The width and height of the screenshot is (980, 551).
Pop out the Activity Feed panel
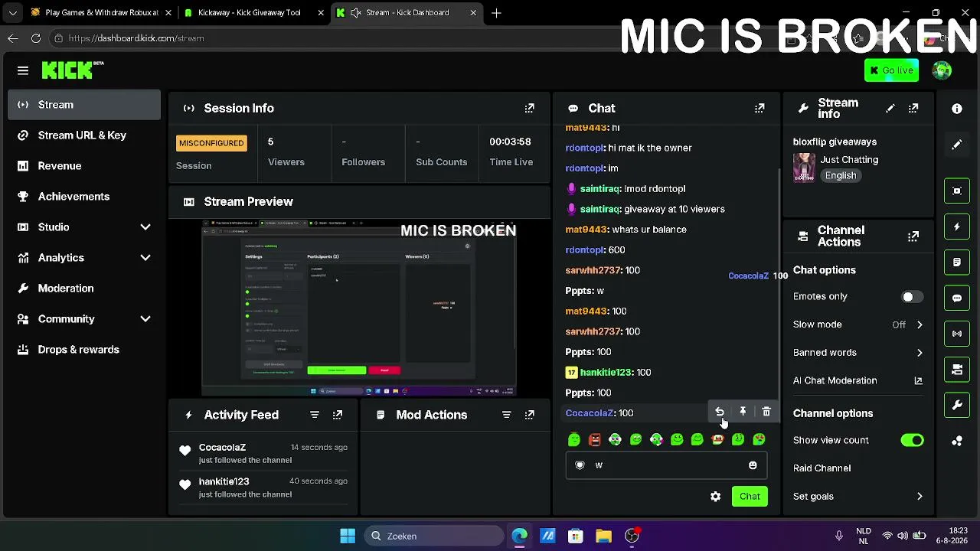[338, 415]
